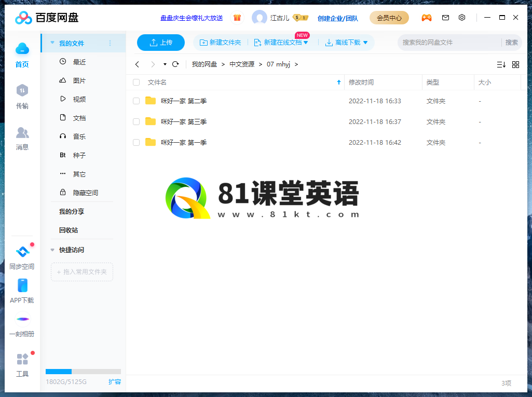The height and width of the screenshot is (397, 532).
Task: Click the 搜索 search button
Action: point(511,43)
